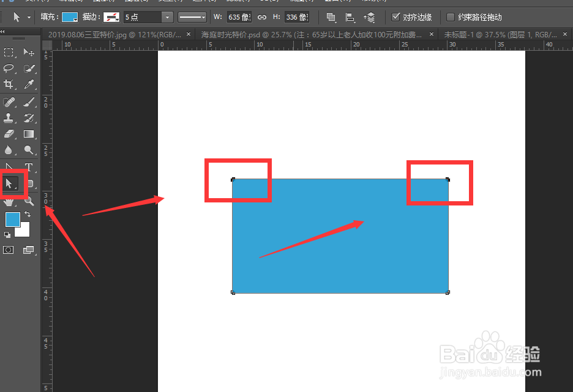Select the Blur tool
This screenshot has height=392, width=573.
pyautogui.click(x=9, y=150)
